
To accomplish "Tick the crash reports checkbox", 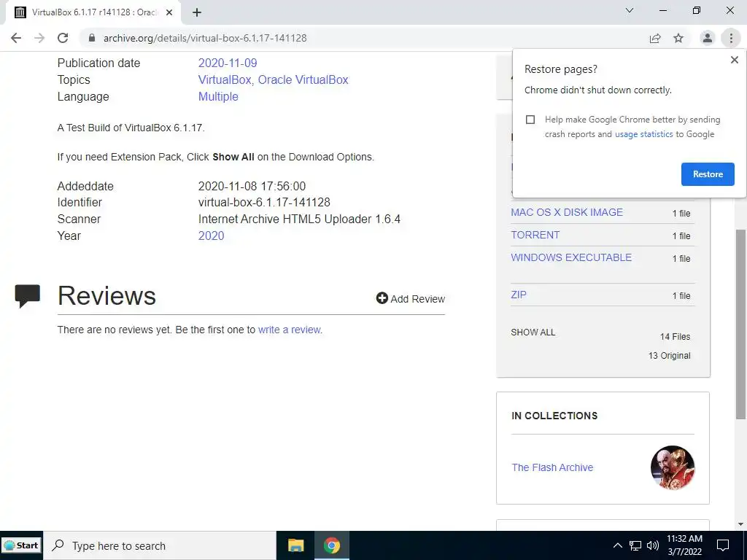I will pos(530,120).
